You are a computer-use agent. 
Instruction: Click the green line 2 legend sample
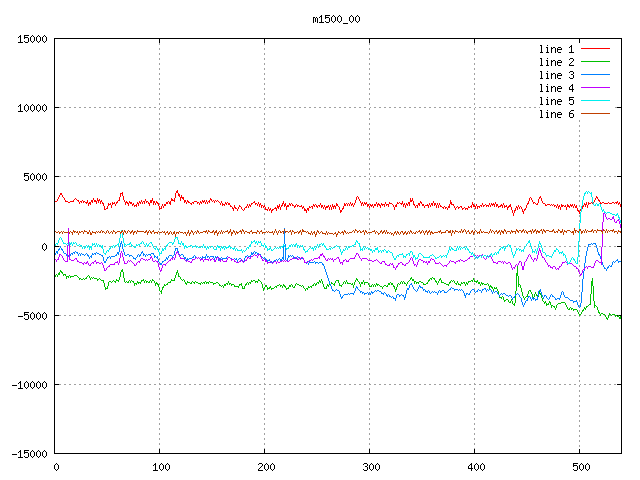[596, 62]
